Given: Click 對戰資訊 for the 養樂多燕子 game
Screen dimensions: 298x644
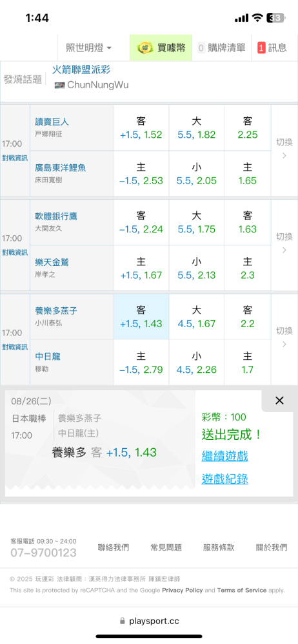Looking at the screenshot, I should 15,346.
